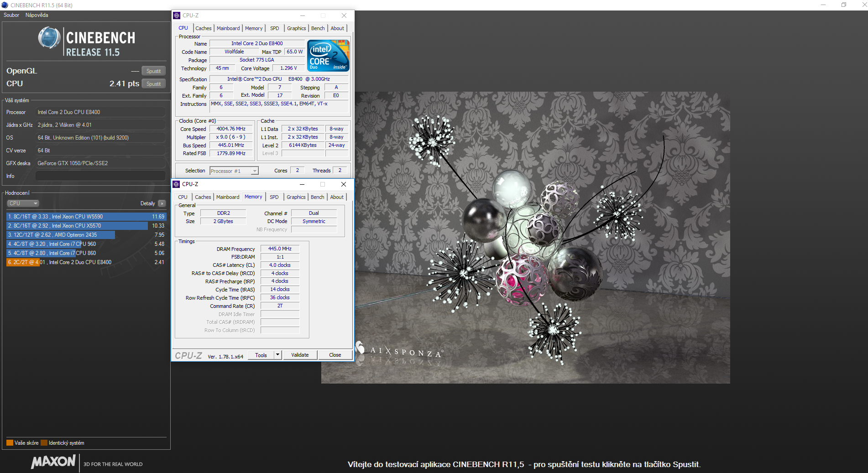
Task: Click the Multiplier value x 9.0
Action: pos(231,137)
